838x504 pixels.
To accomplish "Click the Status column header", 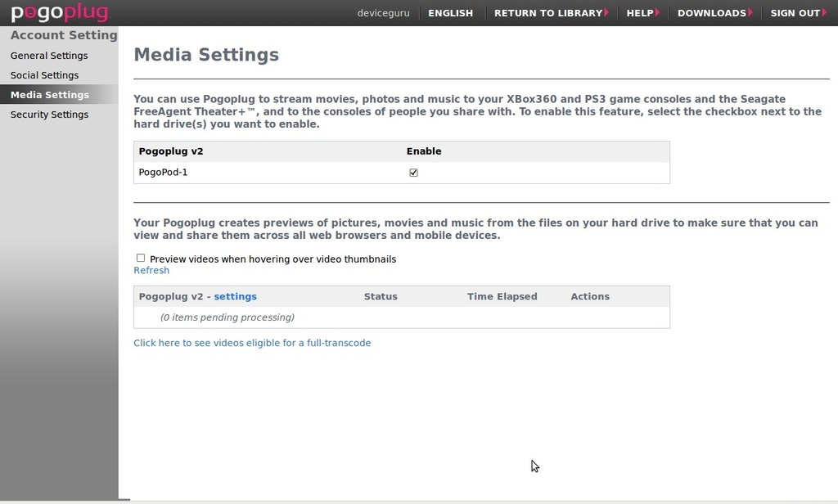I will coord(381,297).
